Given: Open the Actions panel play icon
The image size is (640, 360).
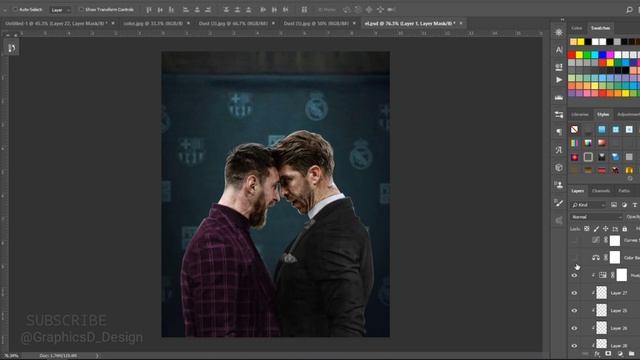Looking at the screenshot, I should (x=559, y=80).
